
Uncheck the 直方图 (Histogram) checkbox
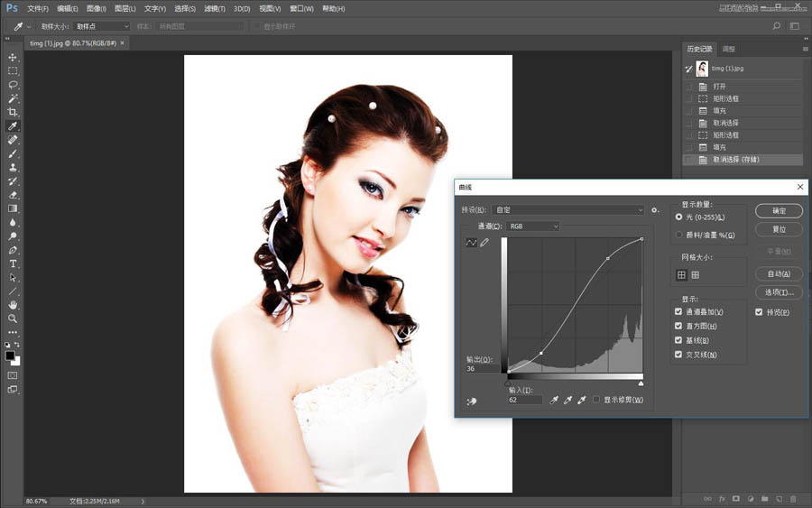(x=678, y=326)
